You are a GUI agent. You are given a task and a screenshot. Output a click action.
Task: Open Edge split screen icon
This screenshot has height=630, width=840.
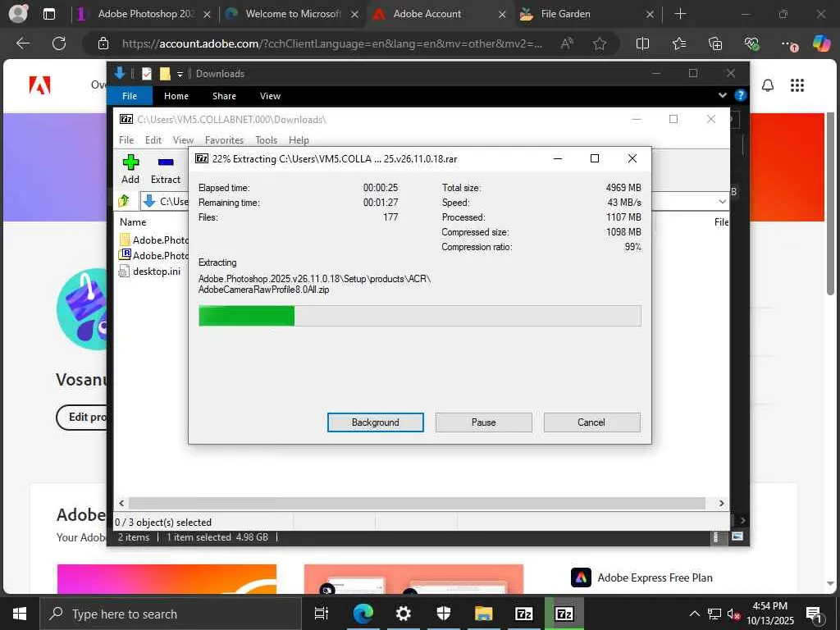642,43
